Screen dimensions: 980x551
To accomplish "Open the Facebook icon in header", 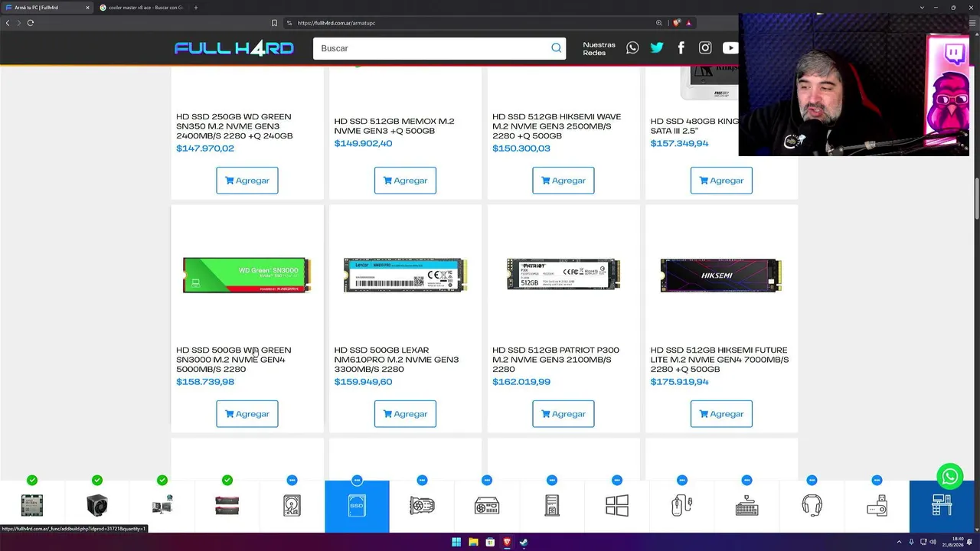I will [x=681, y=47].
